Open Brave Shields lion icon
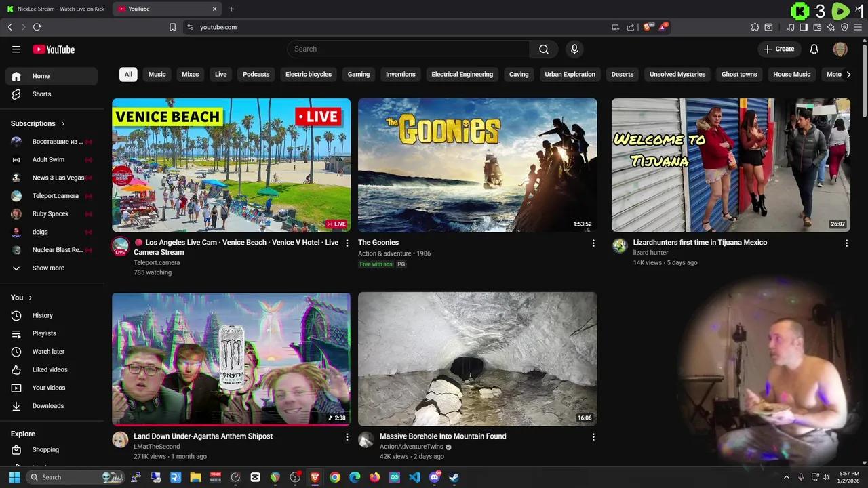868x488 pixels. [x=647, y=27]
